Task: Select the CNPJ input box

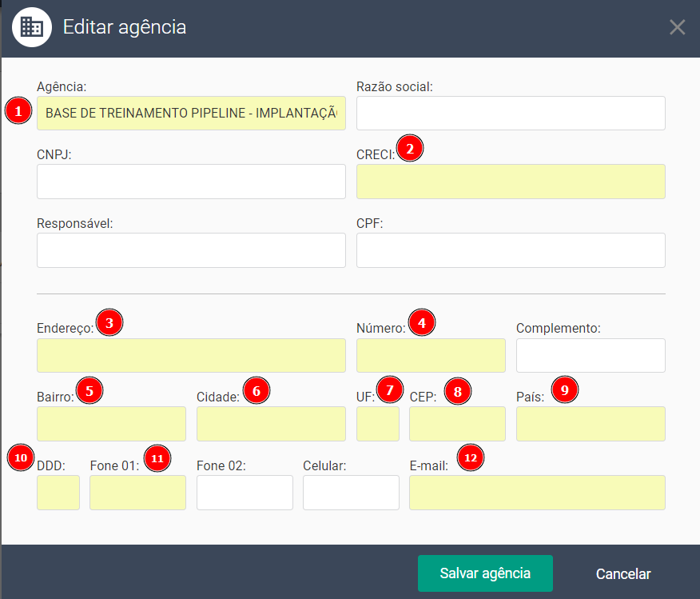Action: pos(191,182)
